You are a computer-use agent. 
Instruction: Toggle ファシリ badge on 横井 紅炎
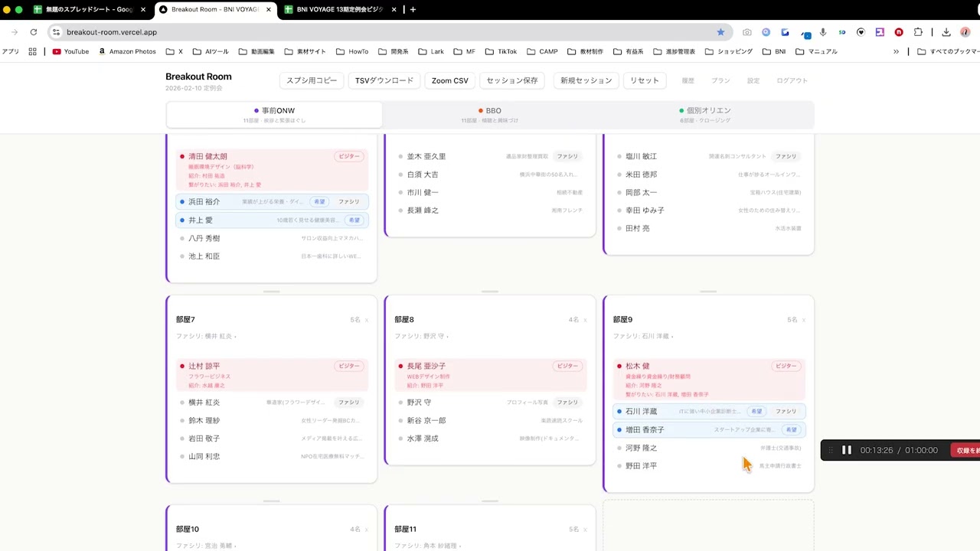(x=349, y=403)
